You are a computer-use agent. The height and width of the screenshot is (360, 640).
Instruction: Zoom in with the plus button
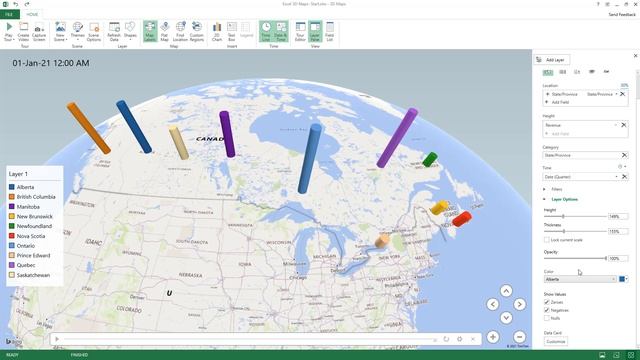pyautogui.click(x=493, y=337)
